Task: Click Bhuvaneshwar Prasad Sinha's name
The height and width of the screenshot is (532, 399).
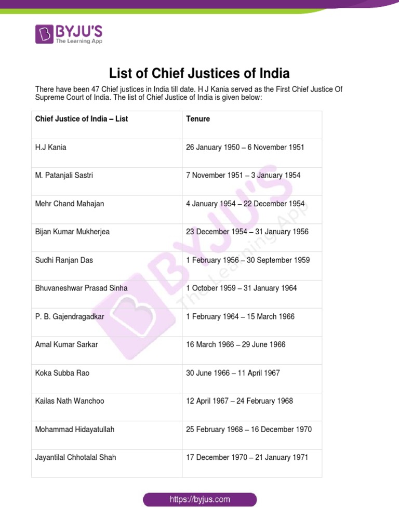Action: click(x=82, y=288)
